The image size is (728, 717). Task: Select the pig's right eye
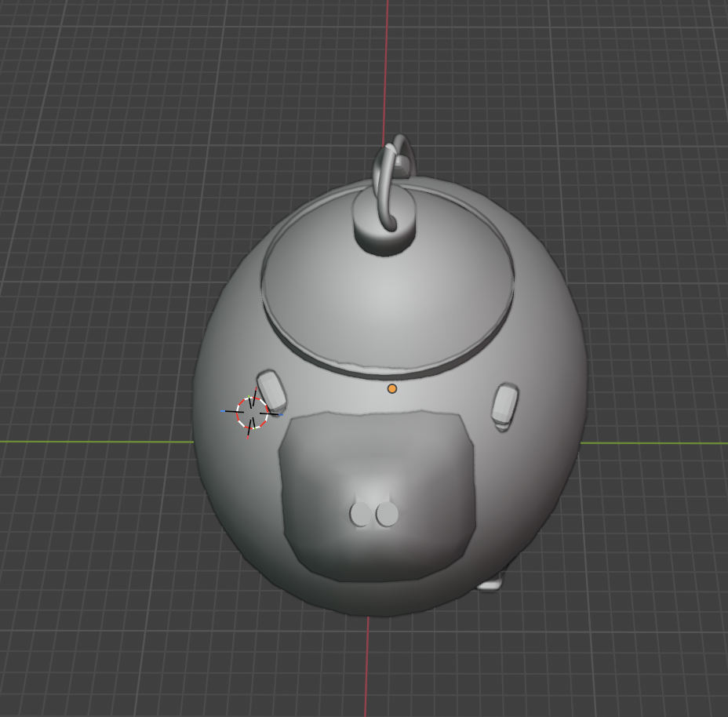(504, 404)
